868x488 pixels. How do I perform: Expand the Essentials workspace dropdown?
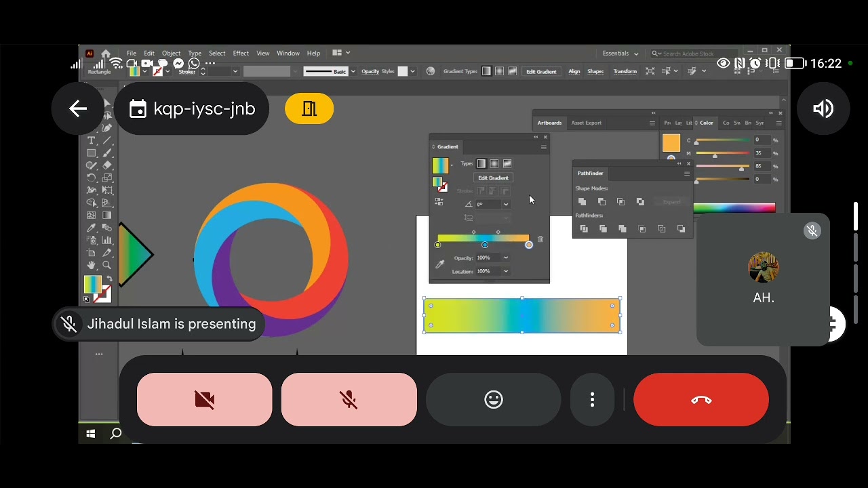(x=620, y=54)
